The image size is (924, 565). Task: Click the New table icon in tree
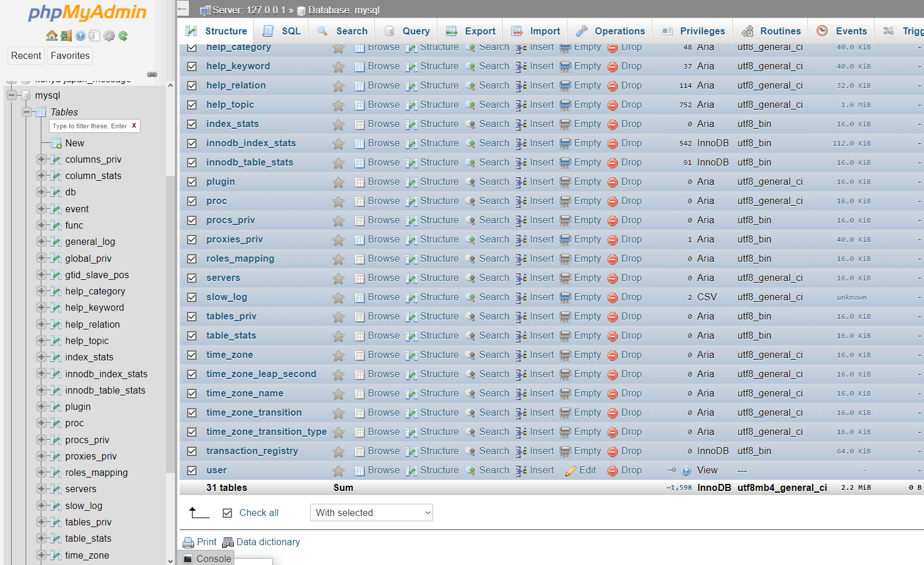[x=57, y=143]
